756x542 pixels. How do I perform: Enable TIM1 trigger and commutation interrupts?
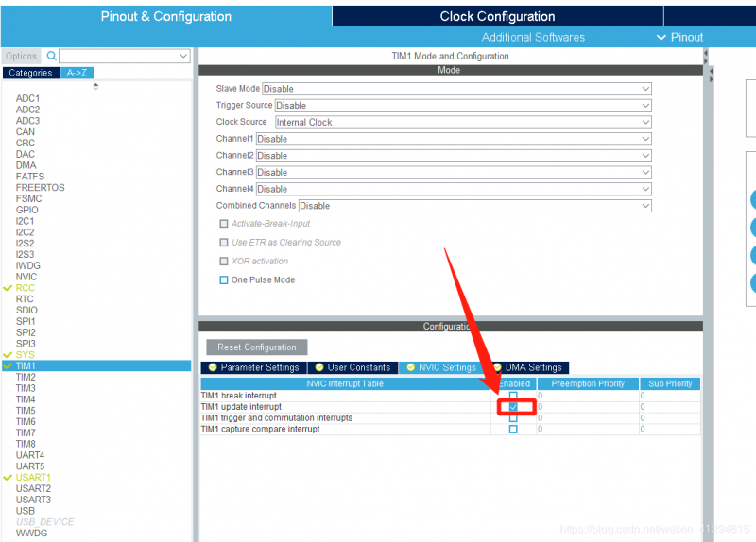(513, 418)
